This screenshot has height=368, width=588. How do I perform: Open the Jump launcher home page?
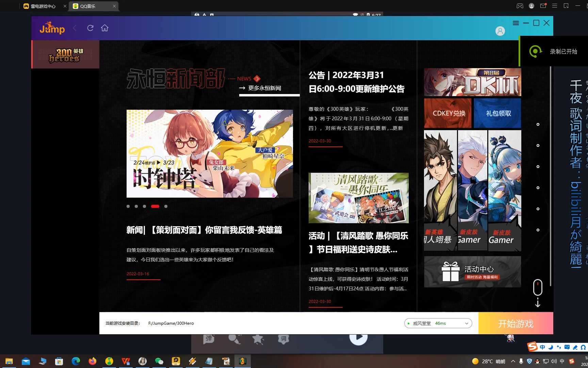[x=104, y=28]
